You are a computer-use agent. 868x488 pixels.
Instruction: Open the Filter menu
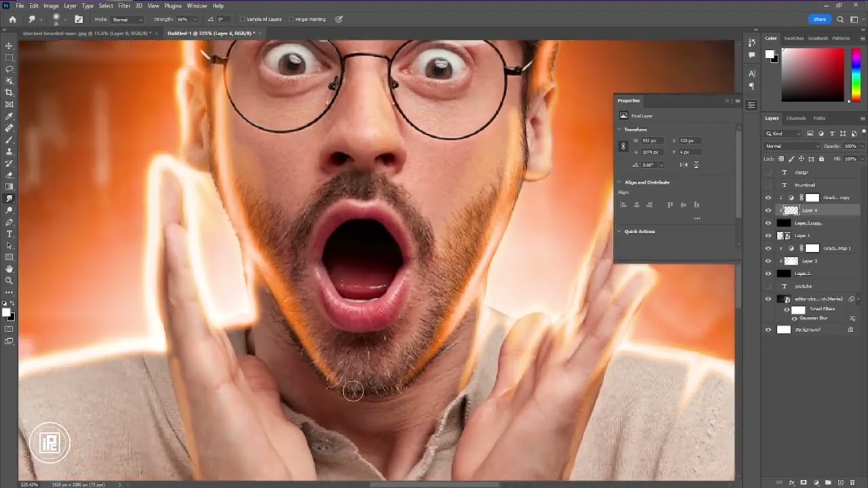pos(124,5)
